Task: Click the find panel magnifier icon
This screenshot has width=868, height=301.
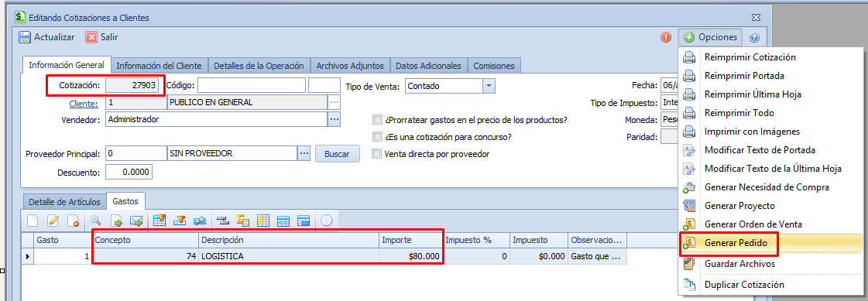Action: (200, 221)
